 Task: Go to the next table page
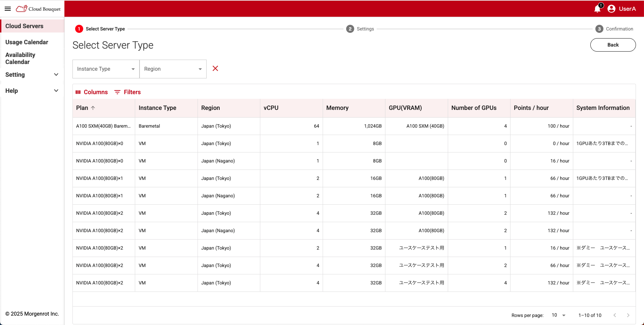point(628,315)
